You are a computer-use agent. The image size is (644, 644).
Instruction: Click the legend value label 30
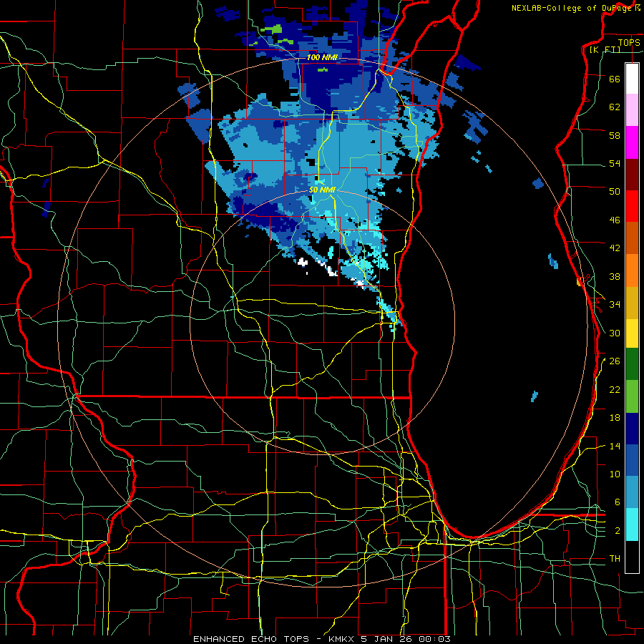pos(615,333)
